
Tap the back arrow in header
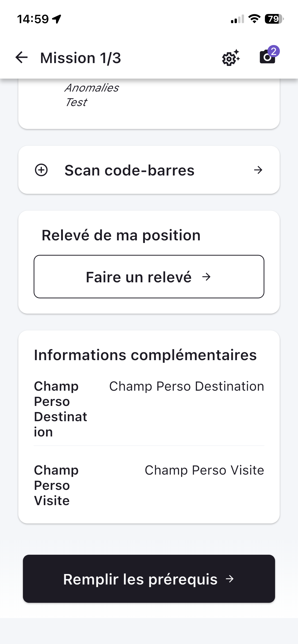click(21, 57)
